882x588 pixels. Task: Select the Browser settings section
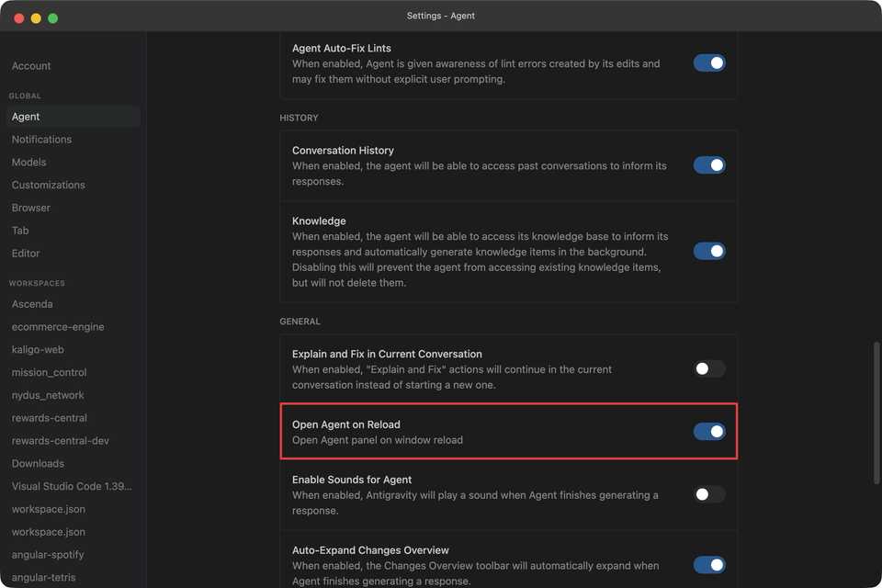30,208
